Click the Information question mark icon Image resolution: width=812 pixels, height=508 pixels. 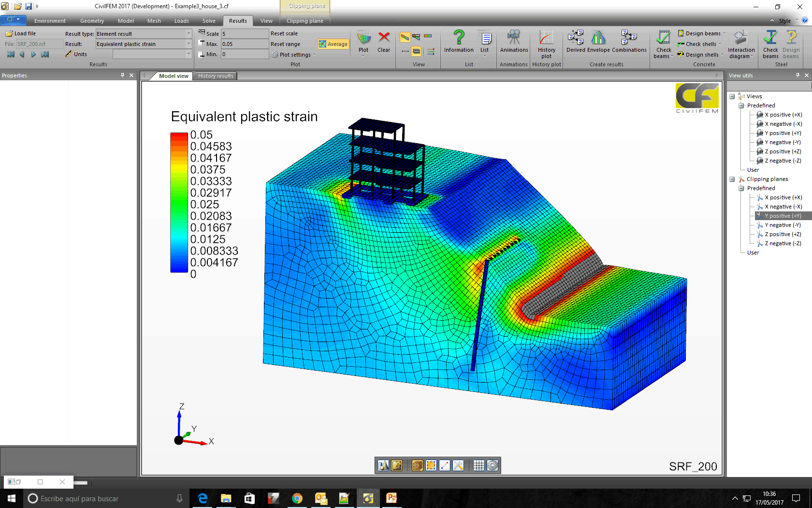[x=459, y=41]
